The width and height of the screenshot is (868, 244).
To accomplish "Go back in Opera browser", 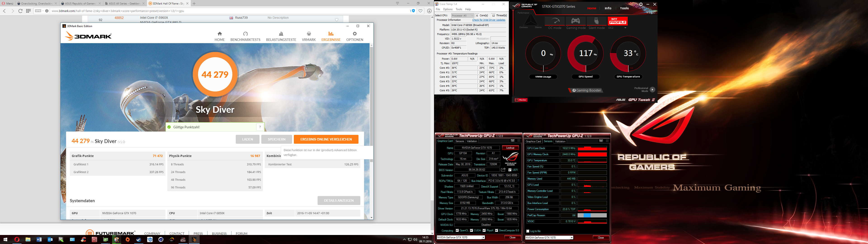I will (x=4, y=11).
